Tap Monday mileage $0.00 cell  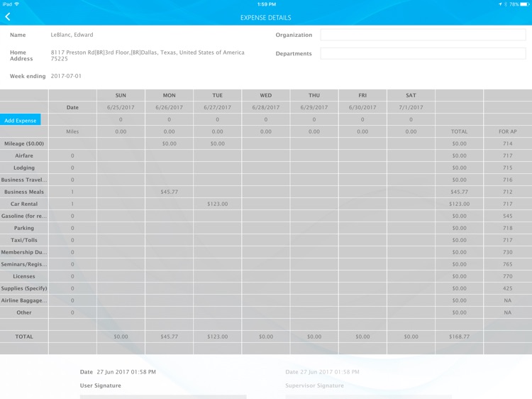169,143
